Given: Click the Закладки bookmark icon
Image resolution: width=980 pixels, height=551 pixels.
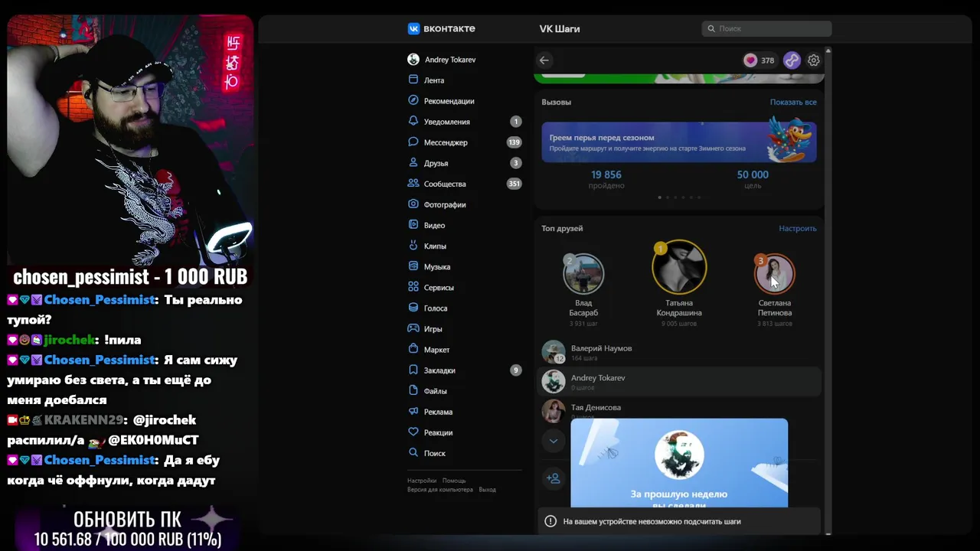Looking at the screenshot, I should coord(413,370).
